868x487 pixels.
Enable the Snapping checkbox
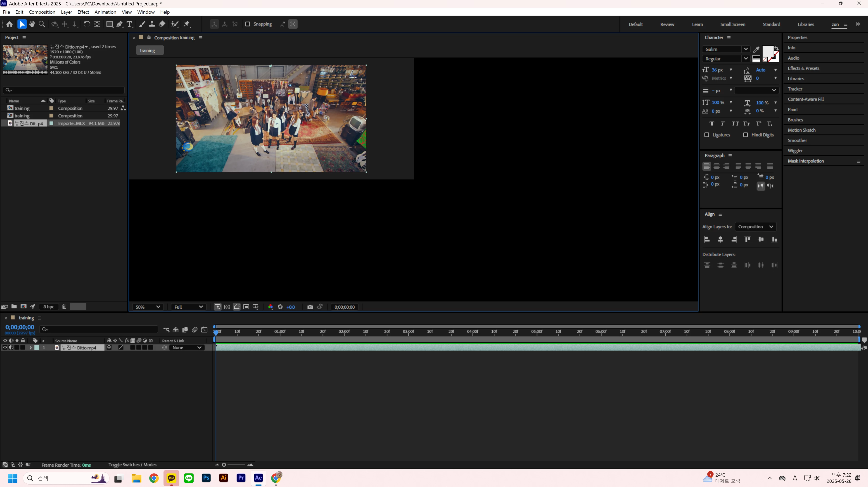tap(248, 24)
